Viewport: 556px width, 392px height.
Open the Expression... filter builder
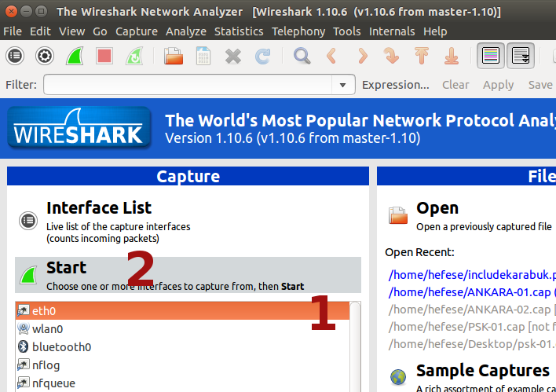395,85
